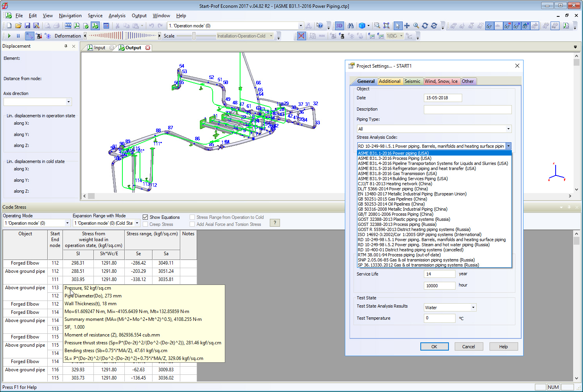Viewport: 583px width, 392px height.
Task: Click the Service Life year field
Action: (439, 274)
